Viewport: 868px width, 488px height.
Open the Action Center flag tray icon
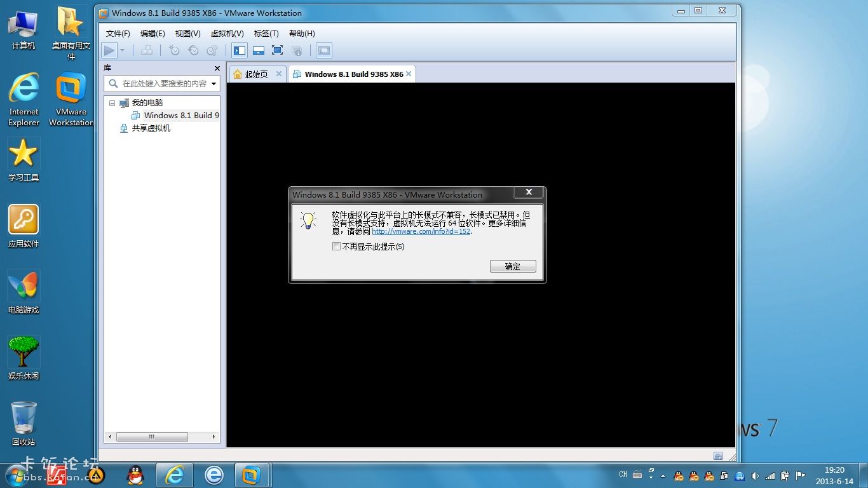coord(801,475)
